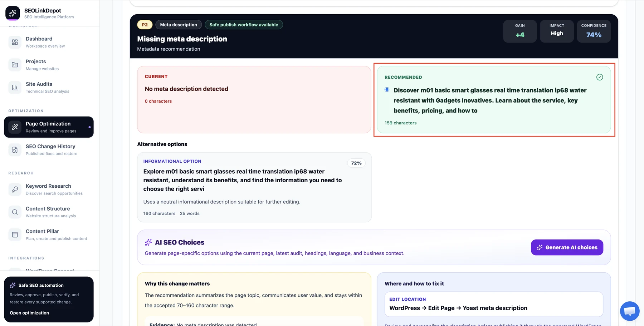Click sparkle icon beside AI SEO Choices

(148, 242)
